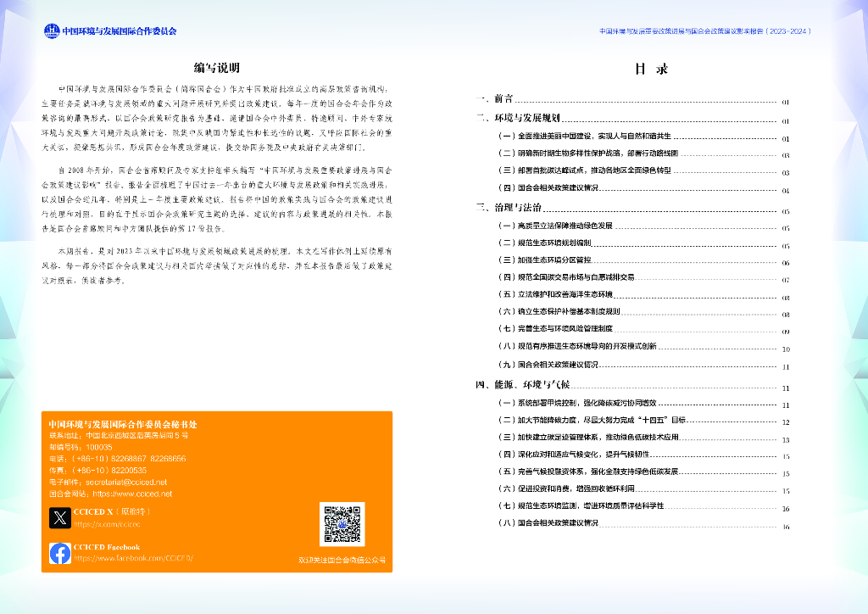Click the blue Facebook icon
Screen dimensions: 868x614
coord(60,553)
